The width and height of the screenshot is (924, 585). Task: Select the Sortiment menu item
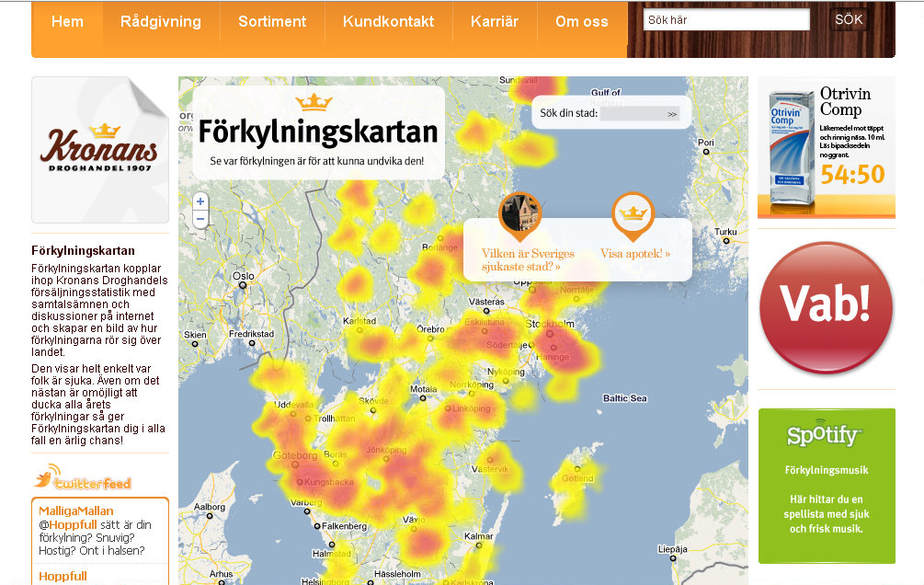(x=272, y=22)
